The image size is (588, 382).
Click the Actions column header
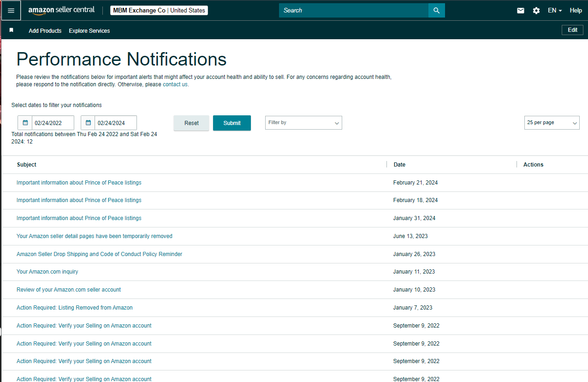[534, 165]
